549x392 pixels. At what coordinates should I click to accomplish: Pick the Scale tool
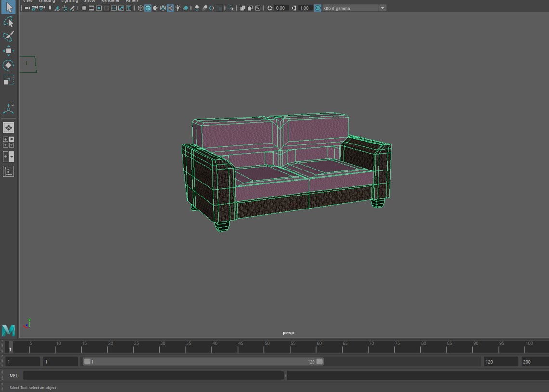click(8, 80)
